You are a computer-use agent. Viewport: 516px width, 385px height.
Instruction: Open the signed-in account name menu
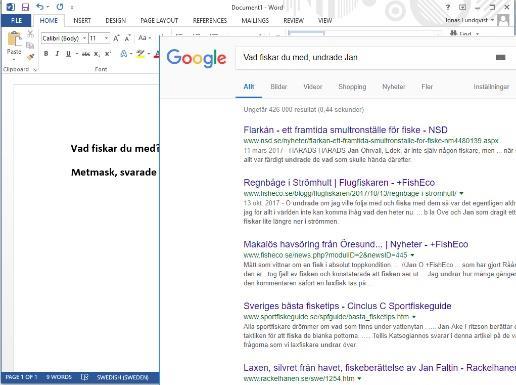click(469, 20)
